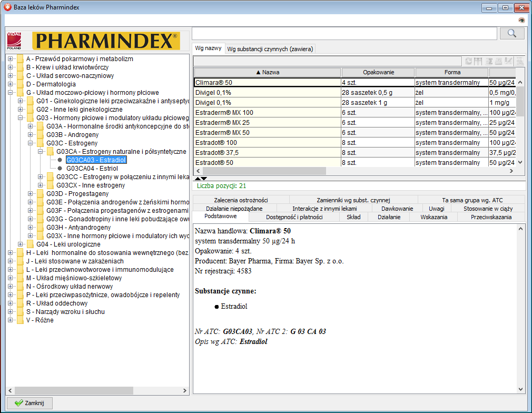This screenshot has height=413, width=532.
Task: Collapse G03CA - Estrogeny naturalne node
Action: 41,151
